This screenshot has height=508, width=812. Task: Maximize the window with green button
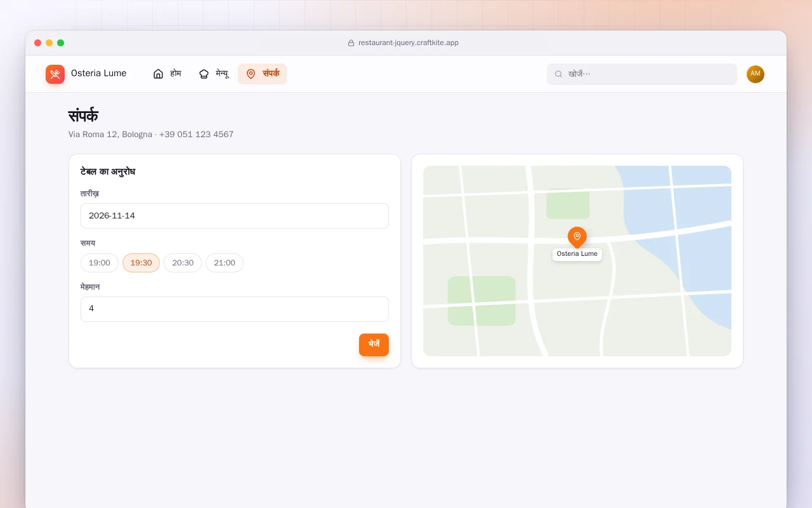pos(61,43)
